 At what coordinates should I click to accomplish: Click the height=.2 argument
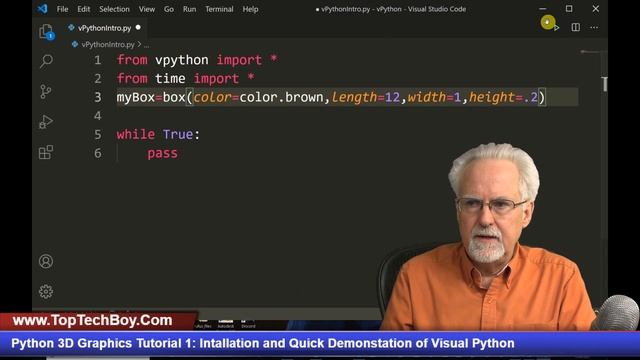(503, 97)
